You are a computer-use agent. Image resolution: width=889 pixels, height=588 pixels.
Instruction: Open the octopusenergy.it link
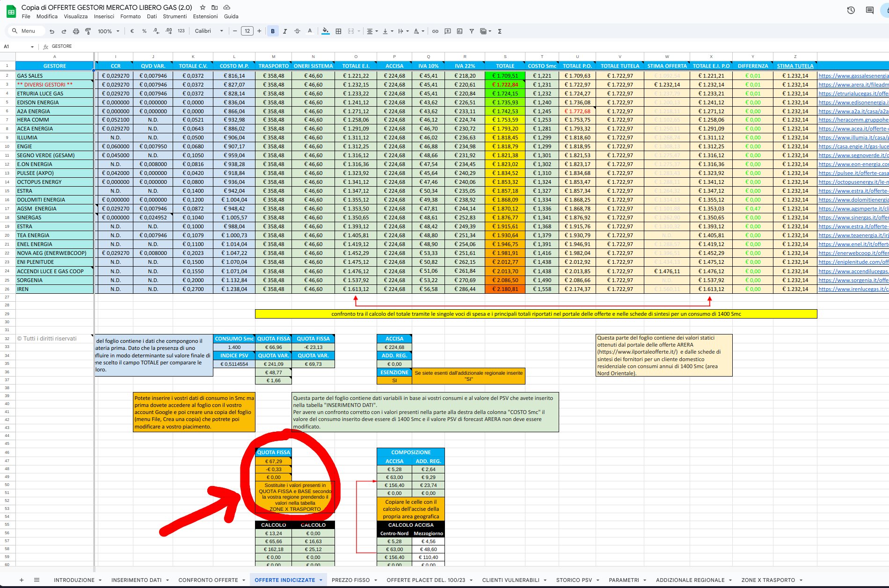click(x=853, y=182)
